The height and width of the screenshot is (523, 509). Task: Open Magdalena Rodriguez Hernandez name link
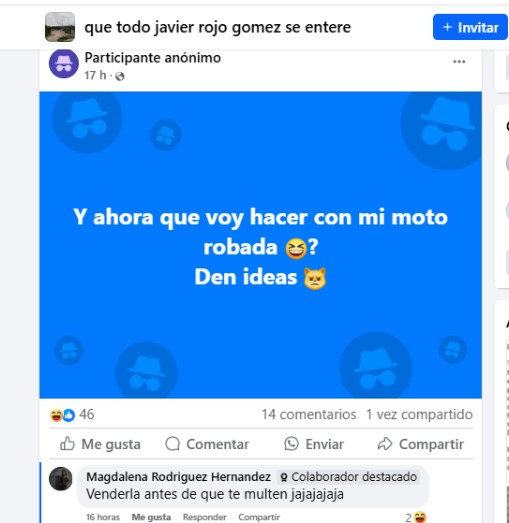[x=178, y=477]
